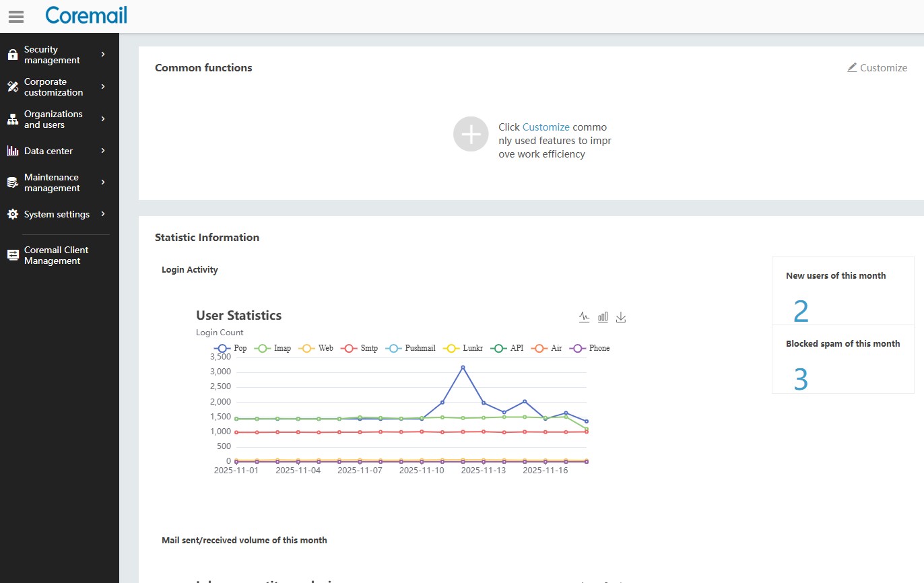This screenshot has height=583, width=924.
Task: Expand Corporate customization submenu arrow
Action: tap(103, 87)
